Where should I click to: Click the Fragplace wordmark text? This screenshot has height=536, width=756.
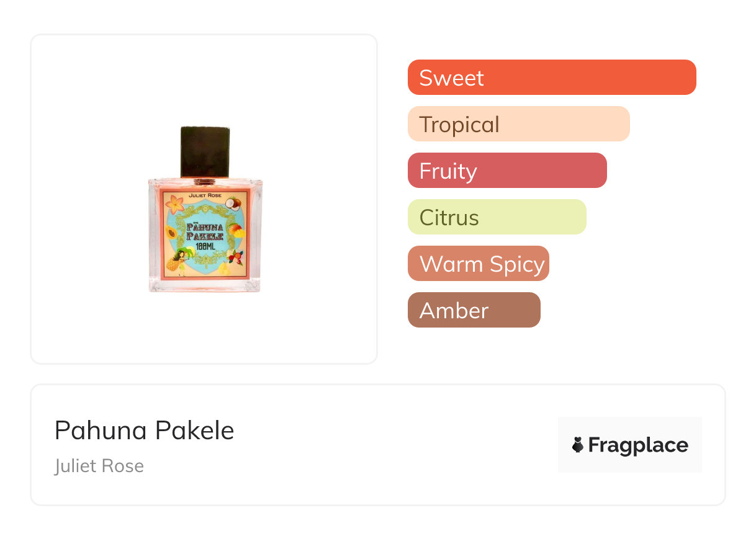coord(638,445)
